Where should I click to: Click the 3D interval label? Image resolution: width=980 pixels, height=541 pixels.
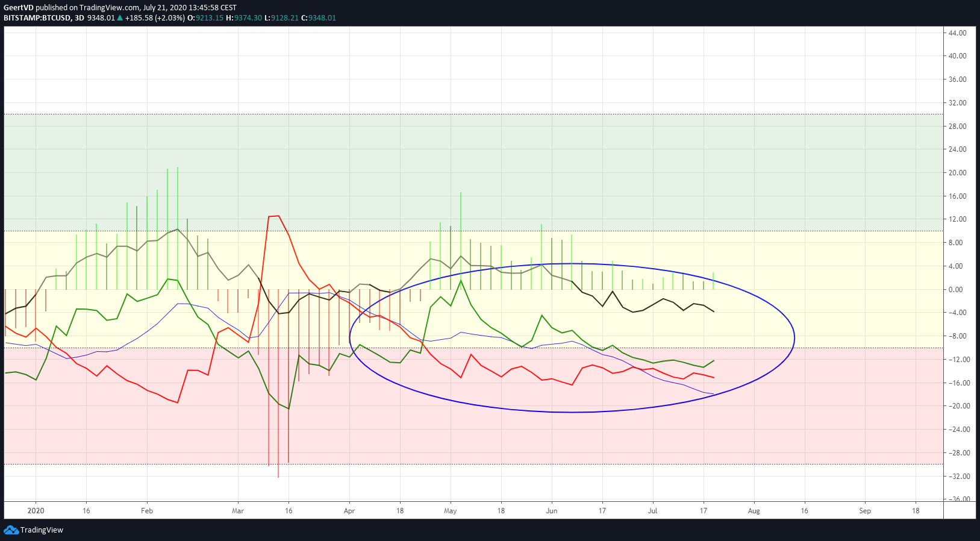pos(80,18)
